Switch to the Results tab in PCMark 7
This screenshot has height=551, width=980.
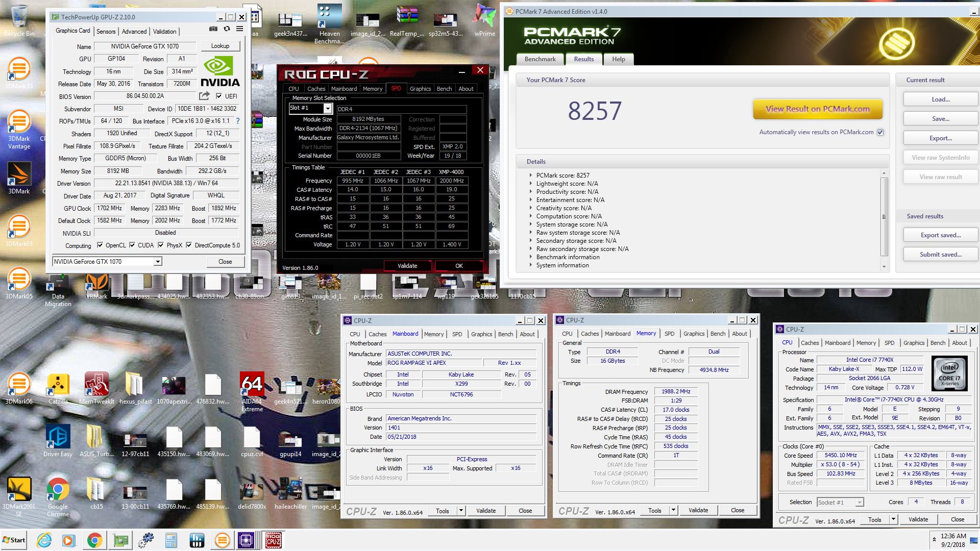tap(584, 59)
